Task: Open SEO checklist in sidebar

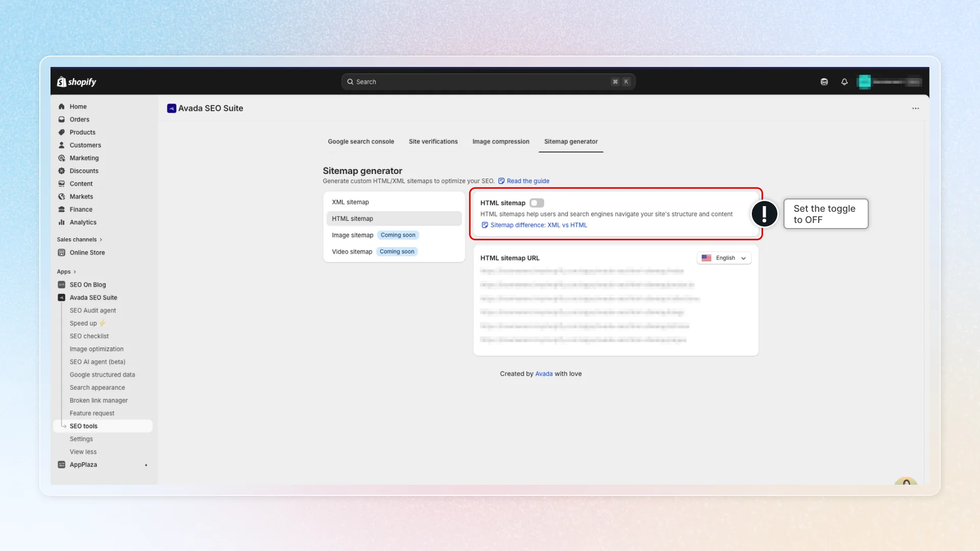Action: click(x=89, y=336)
